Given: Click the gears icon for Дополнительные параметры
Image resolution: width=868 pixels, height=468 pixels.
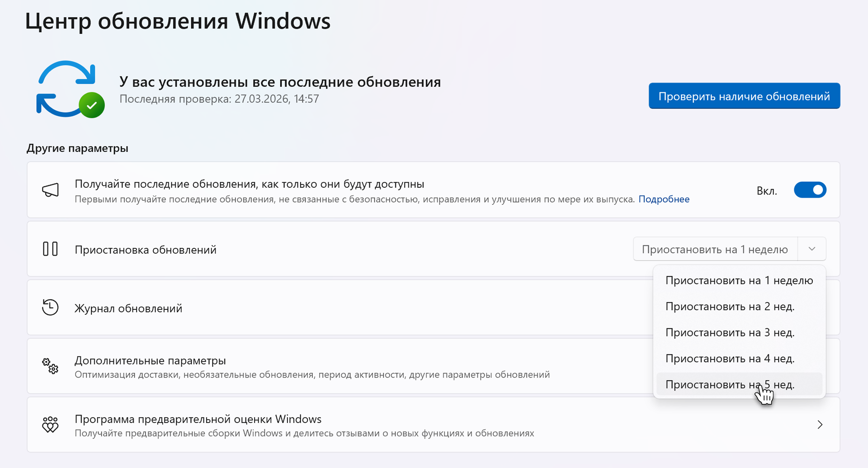Looking at the screenshot, I should coord(50,366).
